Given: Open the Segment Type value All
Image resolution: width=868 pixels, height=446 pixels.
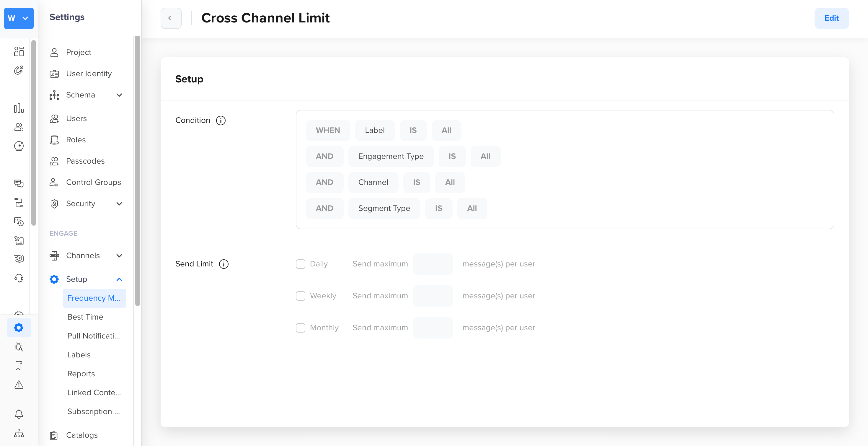Looking at the screenshot, I should pos(472,208).
